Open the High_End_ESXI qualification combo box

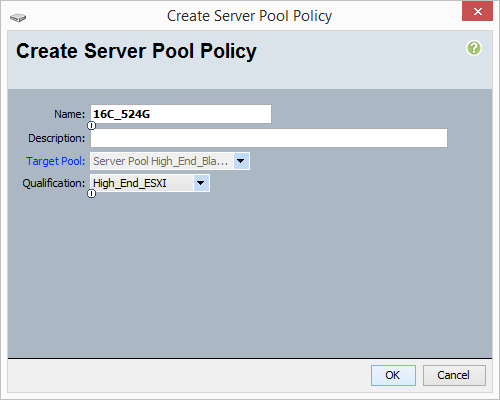150,183
